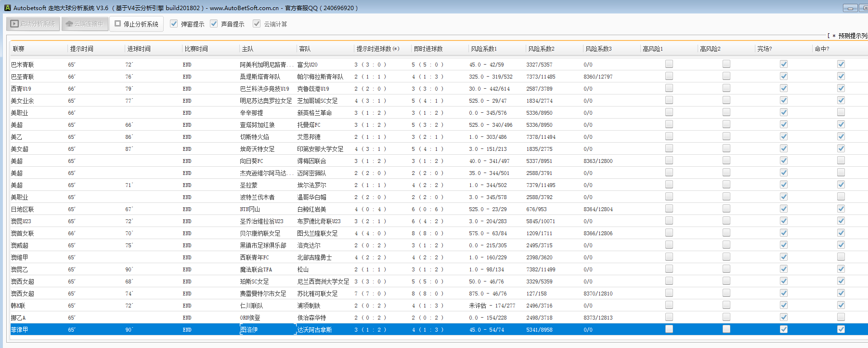Click the 风险系数1 column header
Viewport: 868px width, 348px height.
(x=483, y=49)
